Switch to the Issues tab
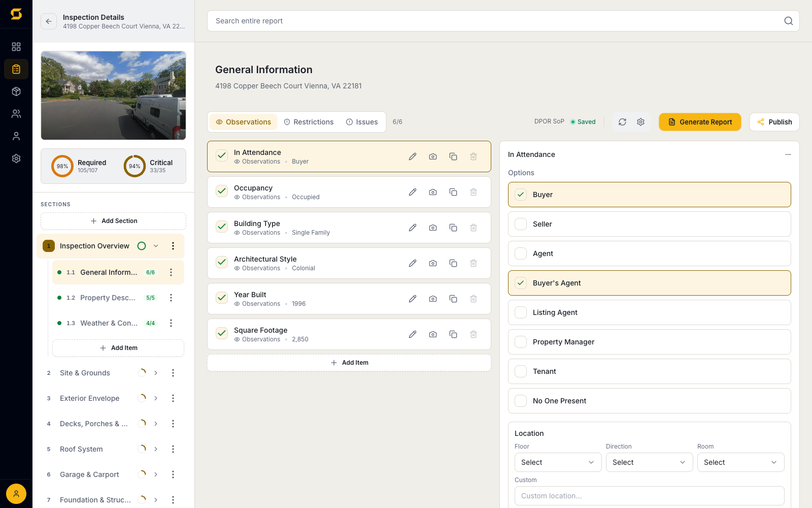This screenshot has height=508, width=812. click(362, 122)
